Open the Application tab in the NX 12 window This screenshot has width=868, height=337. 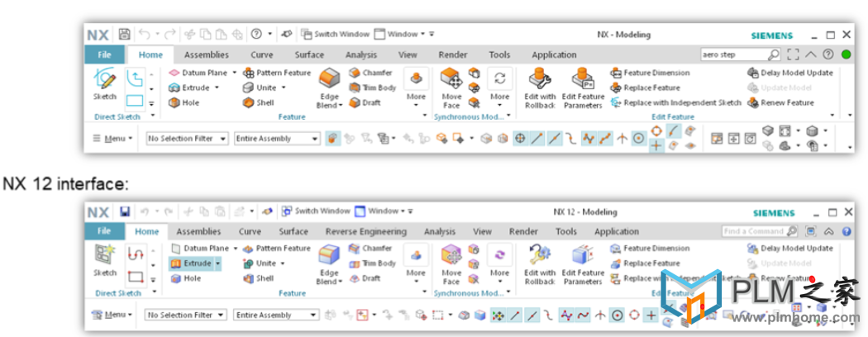coord(616,231)
